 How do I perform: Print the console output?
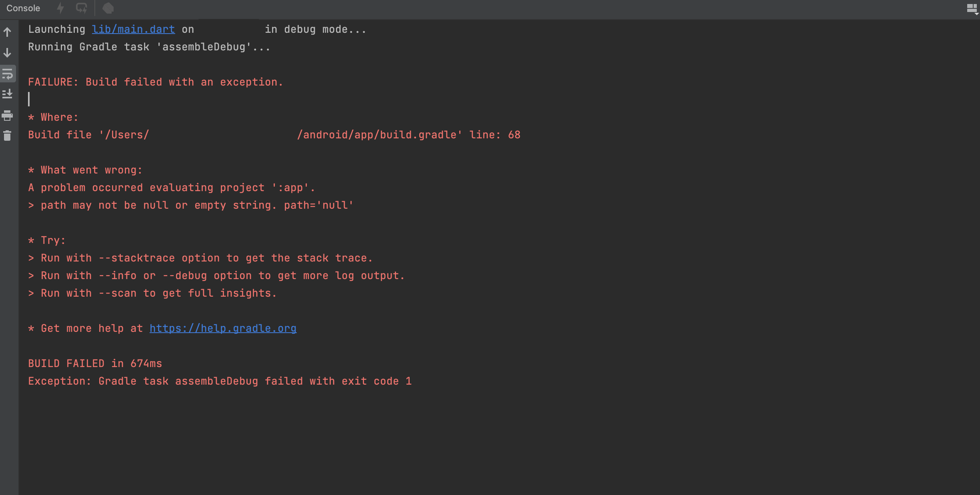[8, 116]
